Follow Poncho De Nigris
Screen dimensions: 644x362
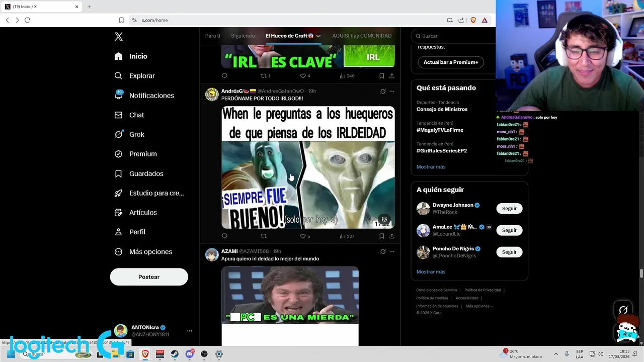click(509, 252)
